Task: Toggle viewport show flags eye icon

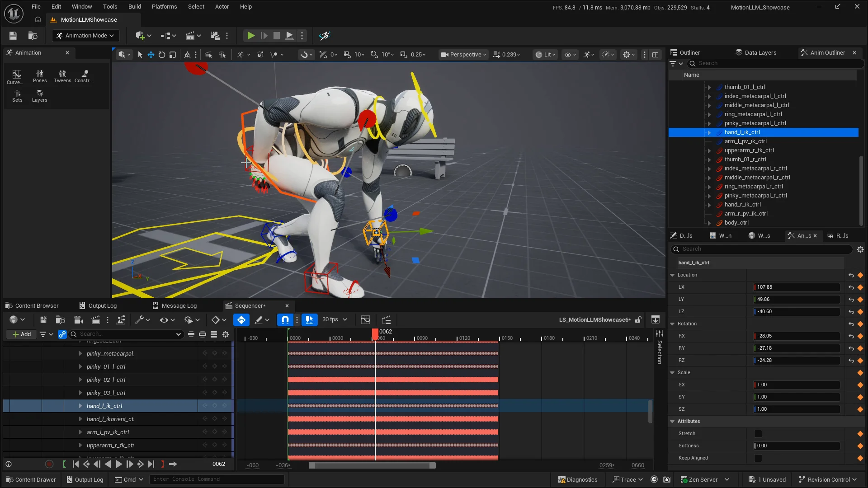Action: point(570,55)
